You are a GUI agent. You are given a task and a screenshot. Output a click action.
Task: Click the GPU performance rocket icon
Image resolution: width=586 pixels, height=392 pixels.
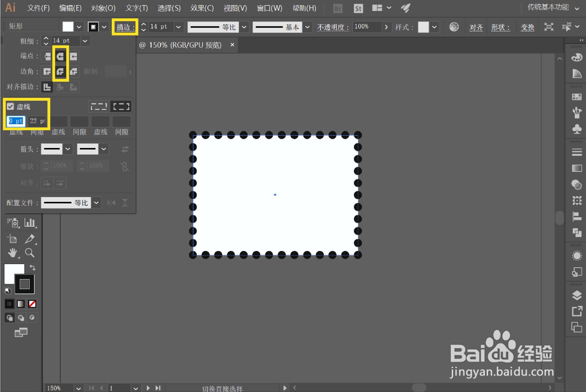pyautogui.click(x=405, y=8)
